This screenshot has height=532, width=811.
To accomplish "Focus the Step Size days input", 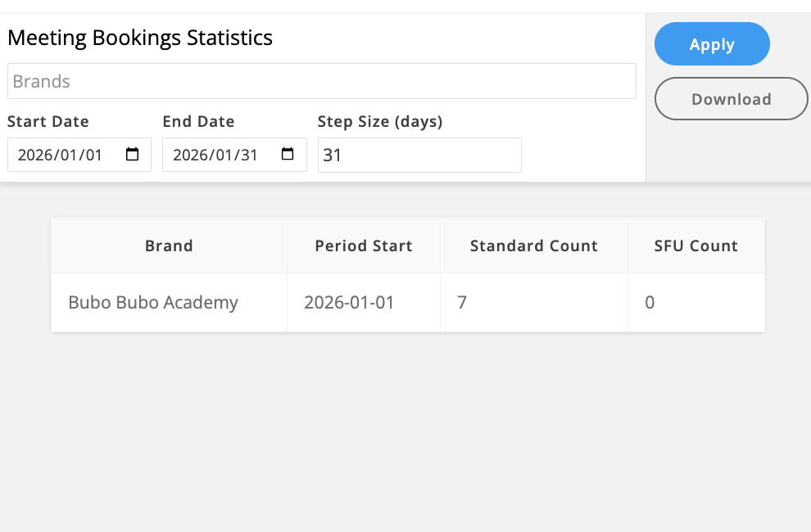I will [x=419, y=155].
